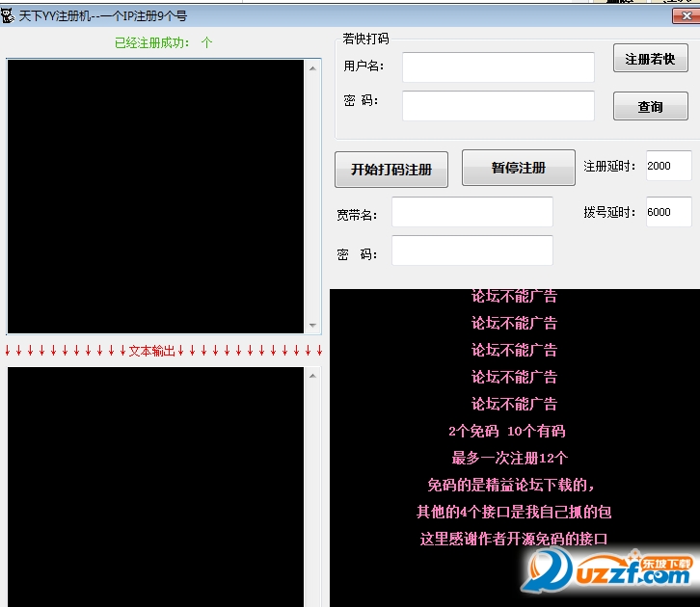Close the 天下YY注册机 window
Viewport: 700px width, 607px height.
coord(687,15)
